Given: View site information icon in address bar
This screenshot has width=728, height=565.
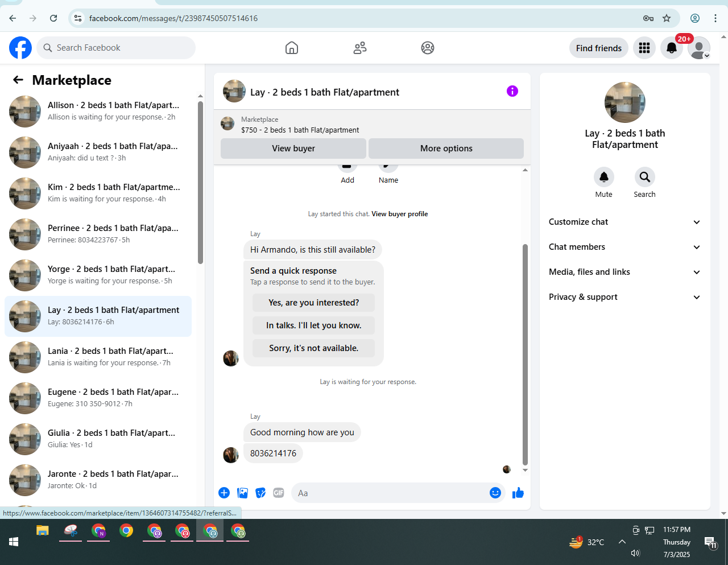Looking at the screenshot, I should click(78, 18).
